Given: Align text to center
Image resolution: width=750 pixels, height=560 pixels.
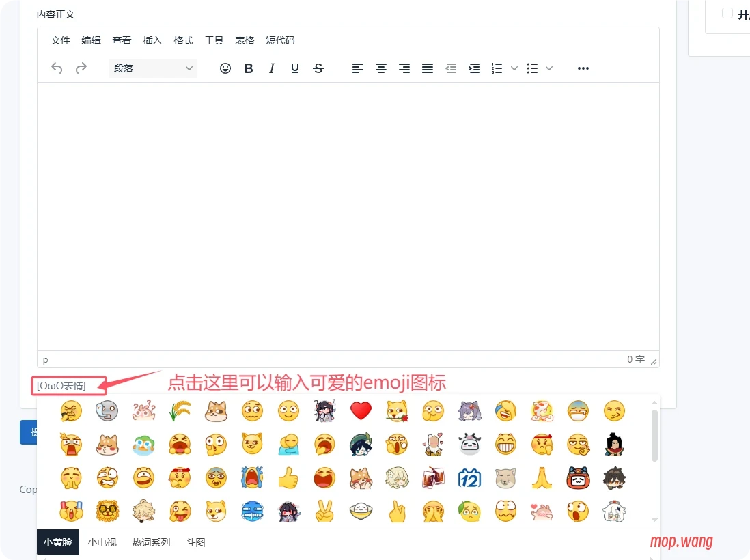Looking at the screenshot, I should click(x=380, y=68).
